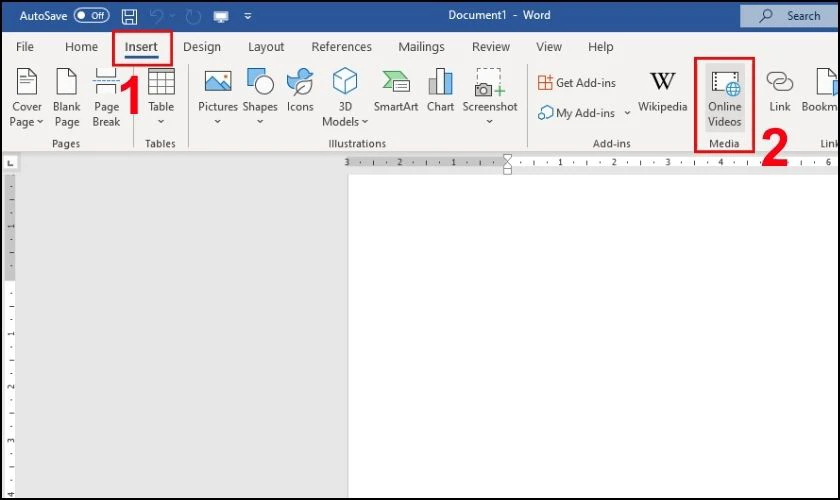
Task: Click the hanging indent marker on ruler
Action: (507, 166)
